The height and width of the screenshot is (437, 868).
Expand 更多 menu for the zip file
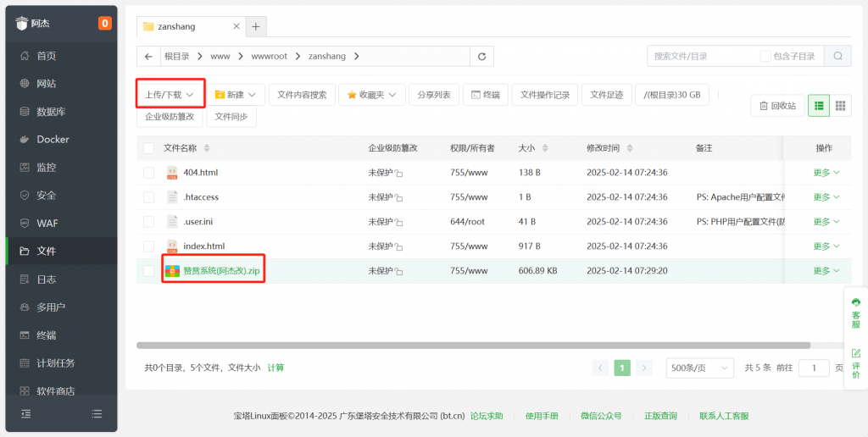tap(826, 271)
